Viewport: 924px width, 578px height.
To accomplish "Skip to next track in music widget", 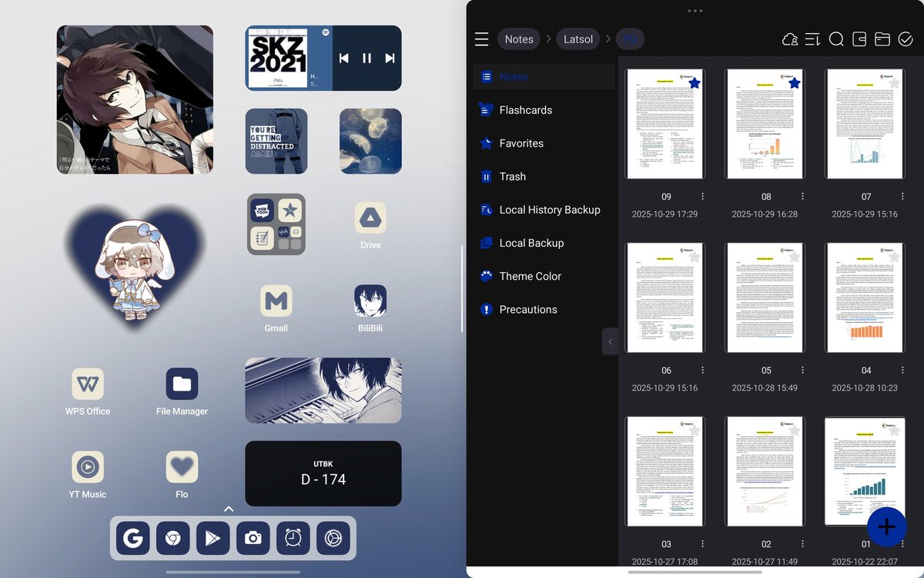I will coord(390,59).
